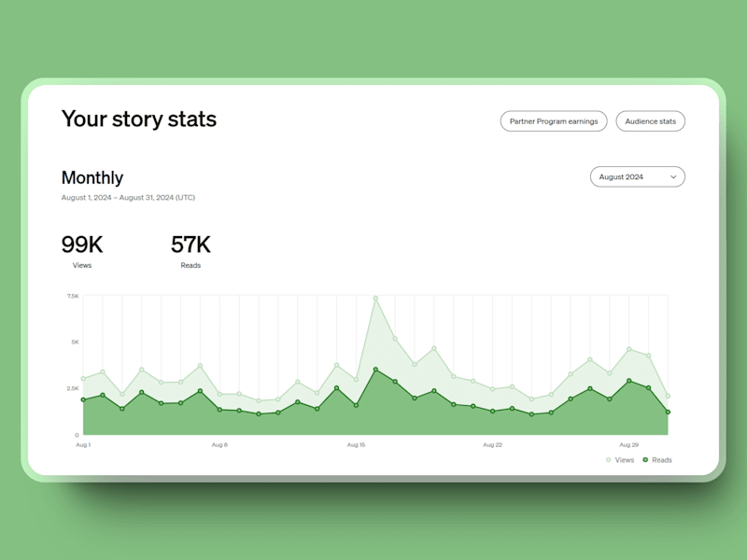747x560 pixels.
Task: Click the first Reads data point on Aug 1
Action: point(83,400)
